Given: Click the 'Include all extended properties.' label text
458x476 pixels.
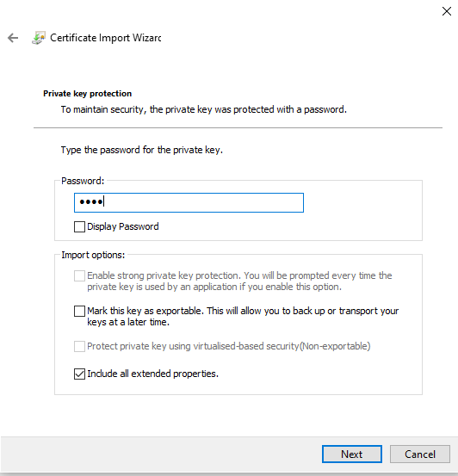Looking at the screenshot, I should (152, 374).
